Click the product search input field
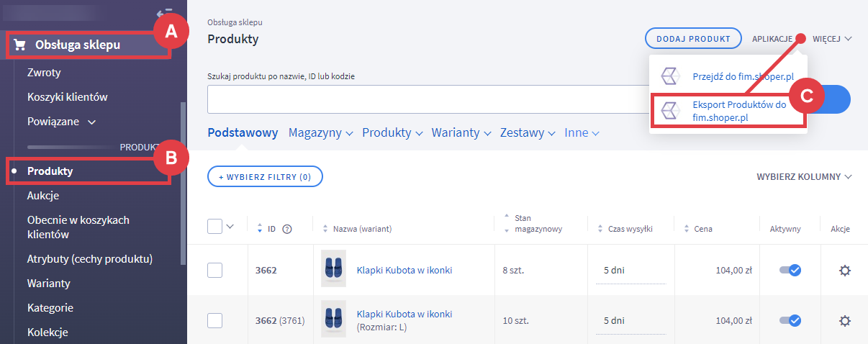This screenshot has height=344, width=868. (425, 99)
